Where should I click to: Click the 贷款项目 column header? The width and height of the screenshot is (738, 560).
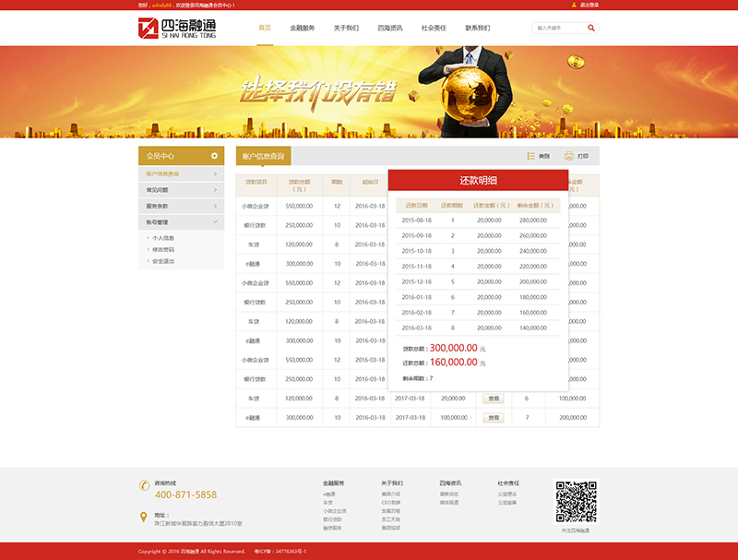pyautogui.click(x=256, y=182)
